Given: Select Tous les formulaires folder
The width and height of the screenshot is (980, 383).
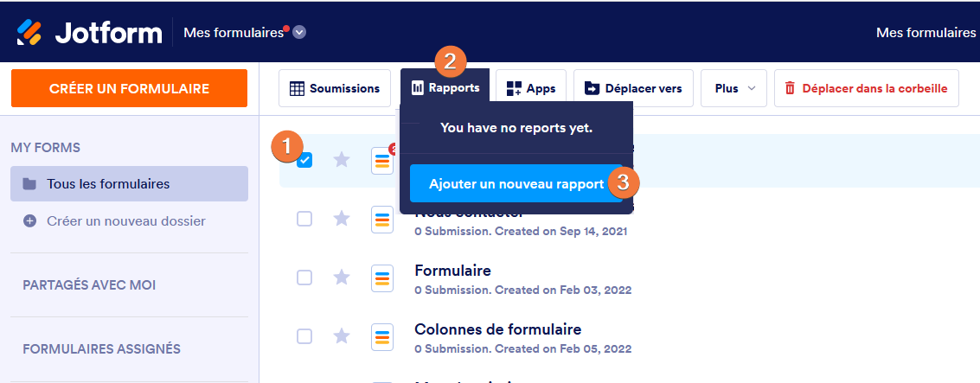Looking at the screenshot, I should click(130, 183).
